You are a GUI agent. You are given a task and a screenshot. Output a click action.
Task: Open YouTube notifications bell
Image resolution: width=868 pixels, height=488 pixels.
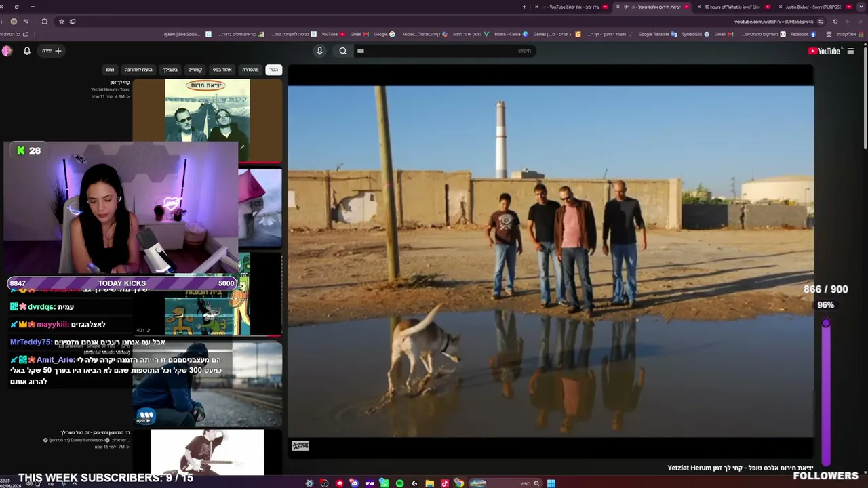27,51
